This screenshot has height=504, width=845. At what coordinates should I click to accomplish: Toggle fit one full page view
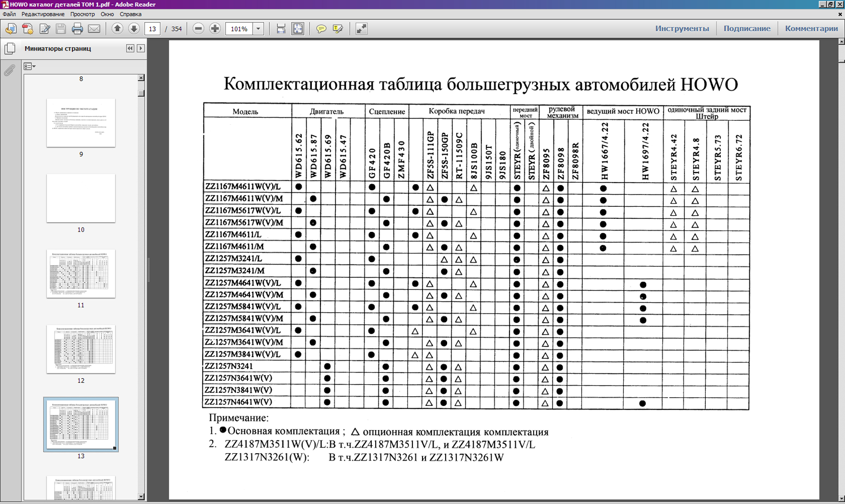(298, 29)
